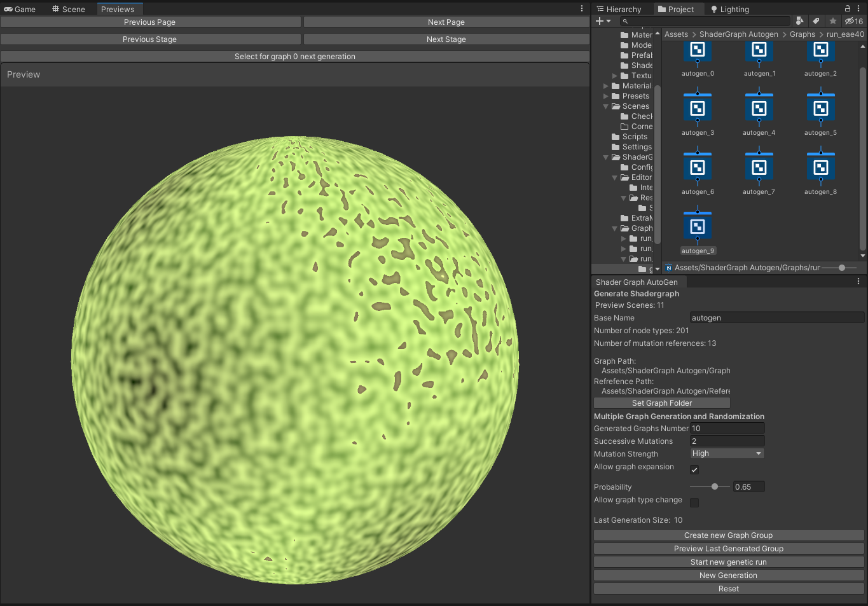The width and height of the screenshot is (868, 606).
Task: Click the Generated Graphs Number field
Action: coord(727,429)
